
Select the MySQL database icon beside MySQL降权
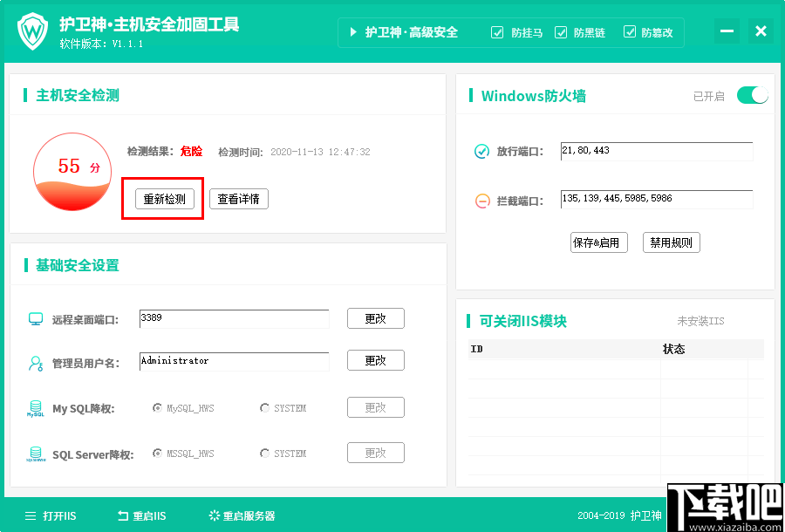[x=34, y=407]
